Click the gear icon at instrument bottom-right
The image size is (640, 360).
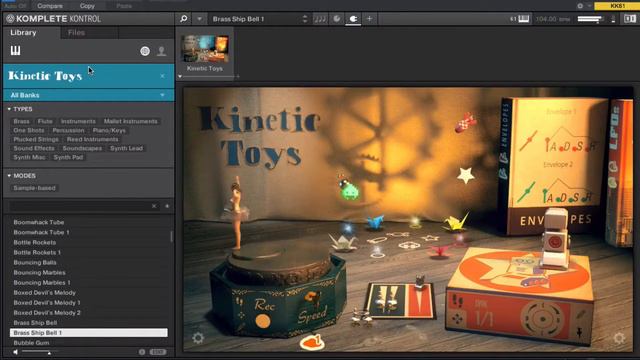coord(619,338)
